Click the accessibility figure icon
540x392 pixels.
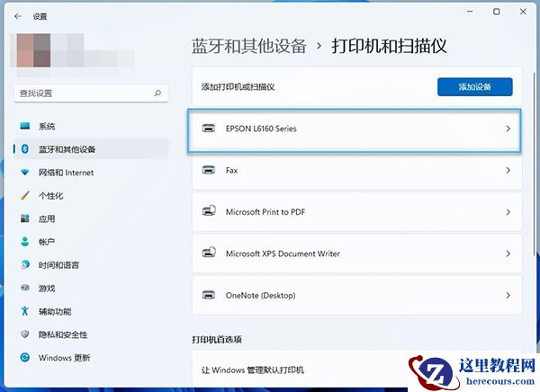[25, 311]
